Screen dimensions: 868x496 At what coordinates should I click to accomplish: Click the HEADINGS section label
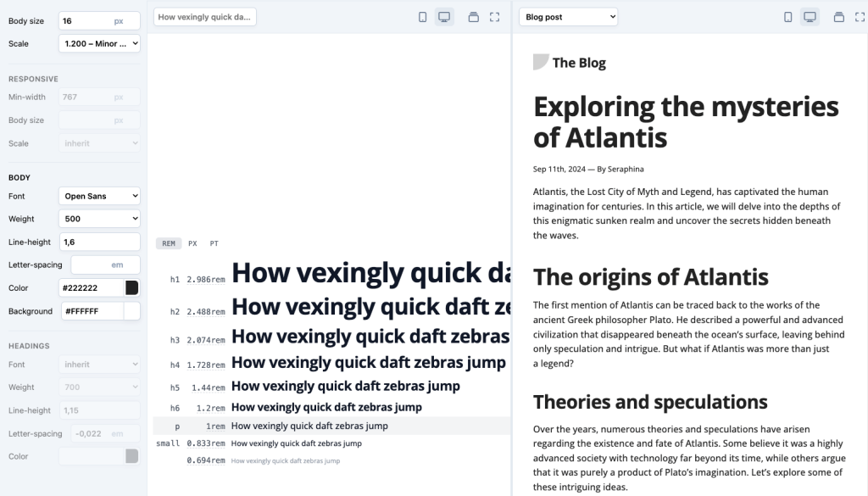pyautogui.click(x=29, y=346)
